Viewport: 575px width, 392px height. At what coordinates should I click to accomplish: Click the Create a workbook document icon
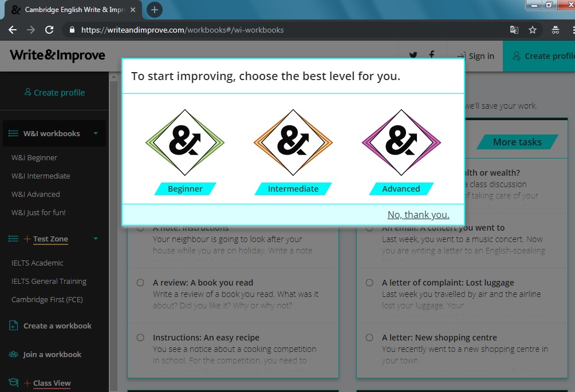(x=13, y=325)
